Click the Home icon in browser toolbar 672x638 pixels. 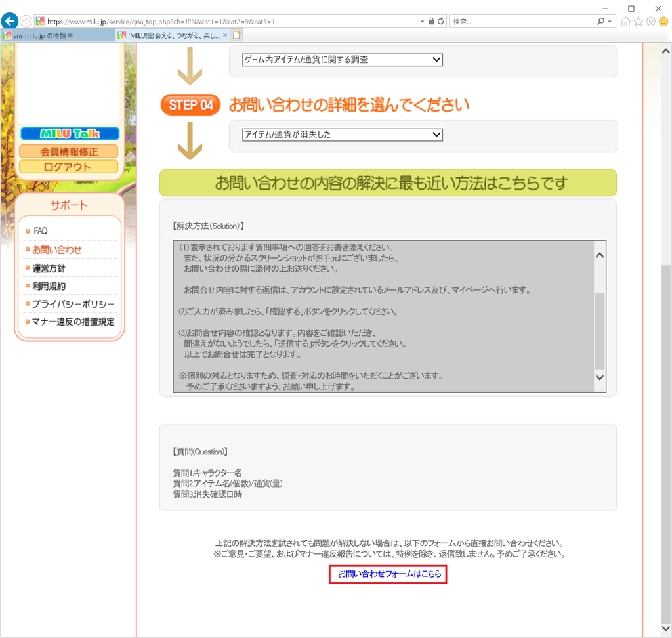[625, 22]
